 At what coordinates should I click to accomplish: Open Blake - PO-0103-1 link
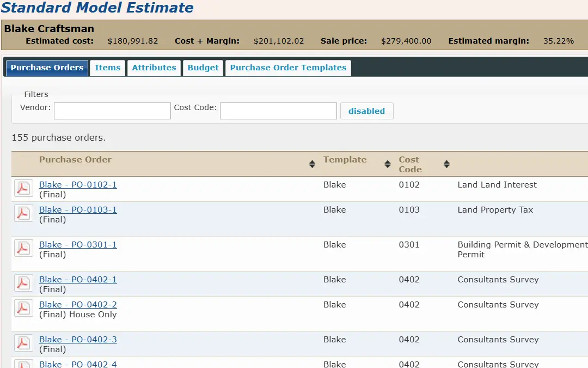tap(78, 210)
